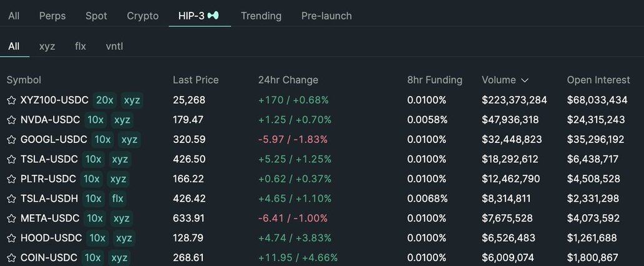Open the NVDA-USDC market link
Viewport: 644px width, 266px height.
(x=50, y=120)
